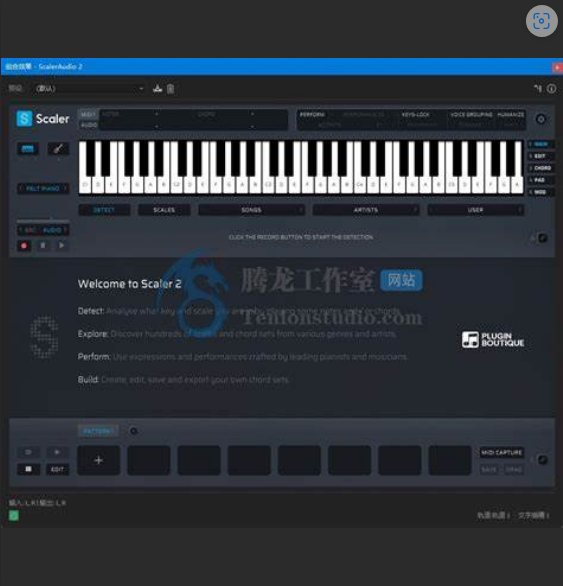Toggle the MIDI input mode
The width and height of the screenshot is (563, 586).
[88, 114]
